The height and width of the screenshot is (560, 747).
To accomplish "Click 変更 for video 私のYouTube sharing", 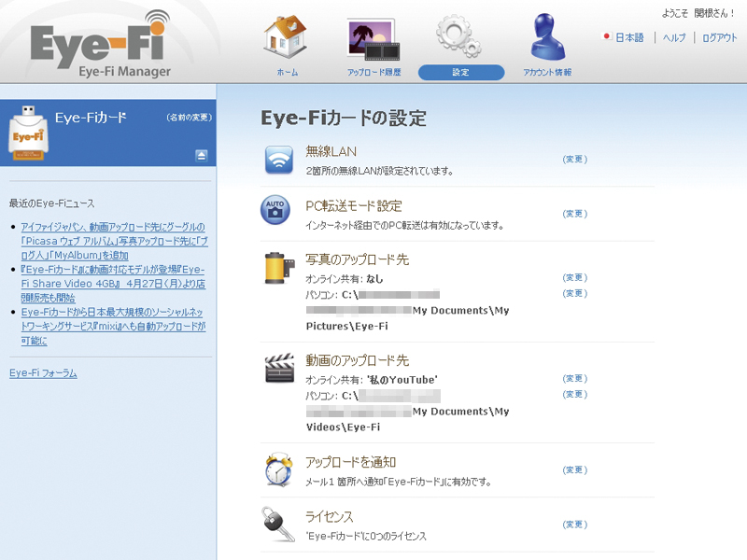I will click(x=575, y=378).
